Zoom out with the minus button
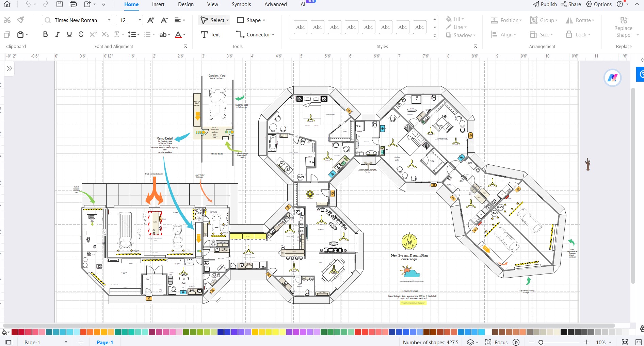Screen dimensions: 644x346 [531, 342]
